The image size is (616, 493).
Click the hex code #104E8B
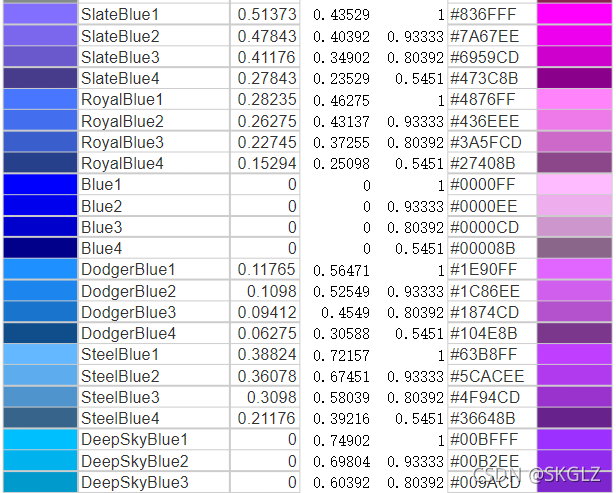pos(484,334)
